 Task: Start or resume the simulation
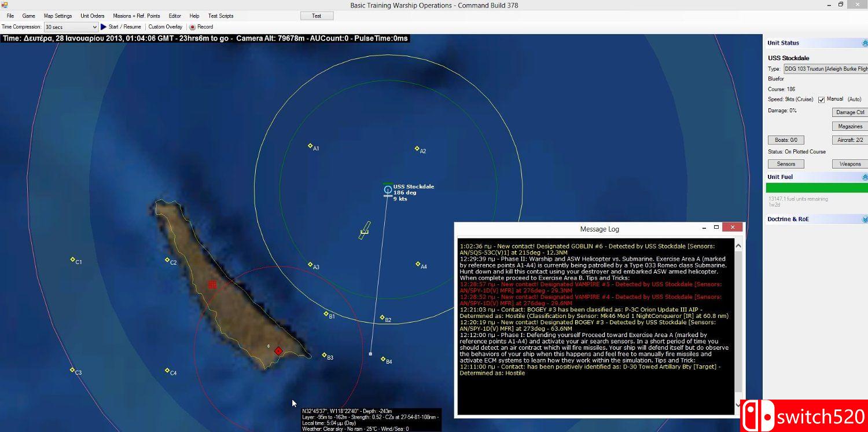coord(121,27)
